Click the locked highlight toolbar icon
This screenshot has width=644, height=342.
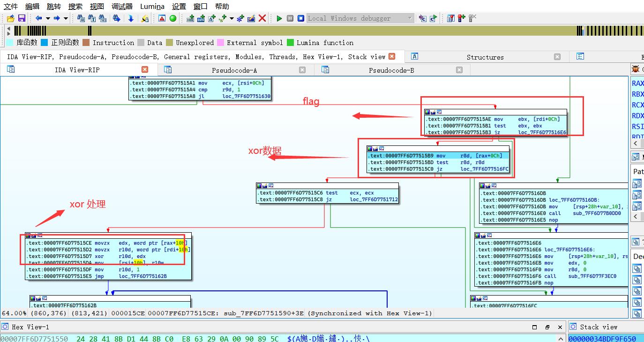(145, 18)
